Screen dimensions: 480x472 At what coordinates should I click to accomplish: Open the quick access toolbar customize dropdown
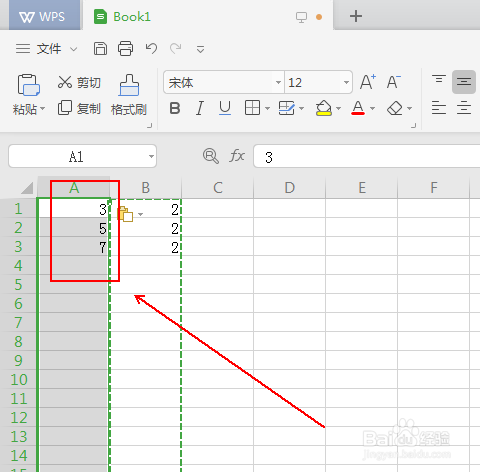(200, 50)
